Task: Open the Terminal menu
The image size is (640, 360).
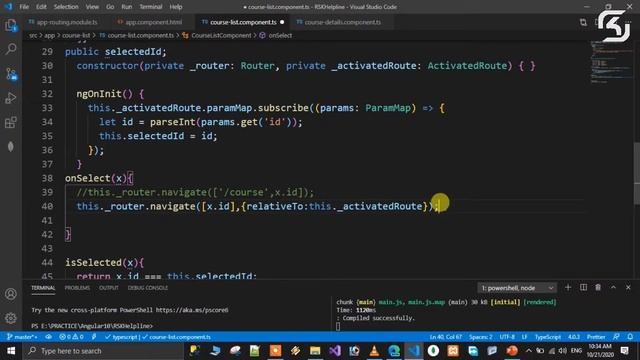Action: (x=151, y=7)
